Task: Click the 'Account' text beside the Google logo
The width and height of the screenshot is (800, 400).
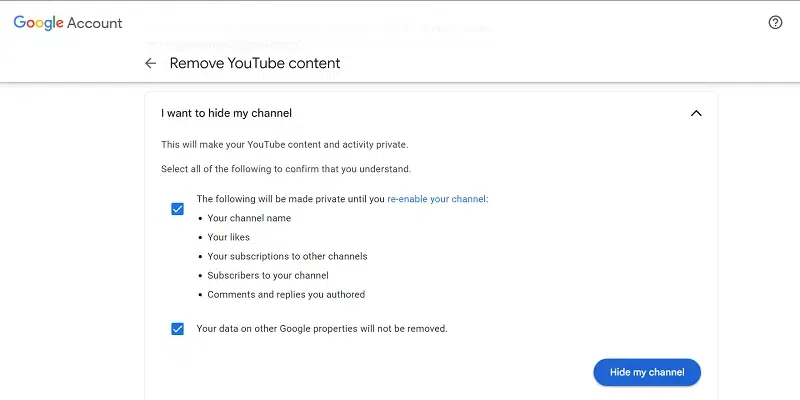Action: pyautogui.click(x=94, y=22)
